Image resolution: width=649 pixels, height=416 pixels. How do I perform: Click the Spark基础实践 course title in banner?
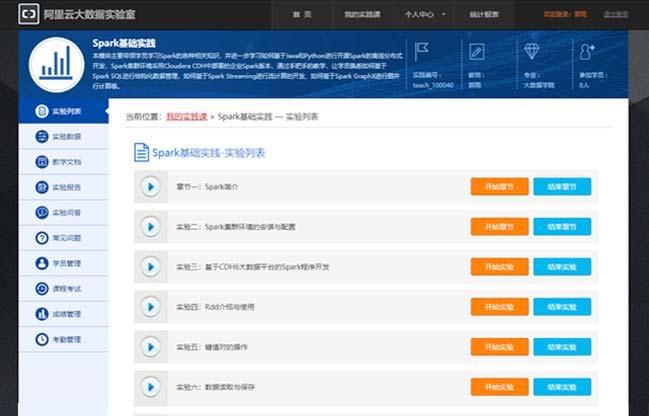pyautogui.click(x=124, y=43)
